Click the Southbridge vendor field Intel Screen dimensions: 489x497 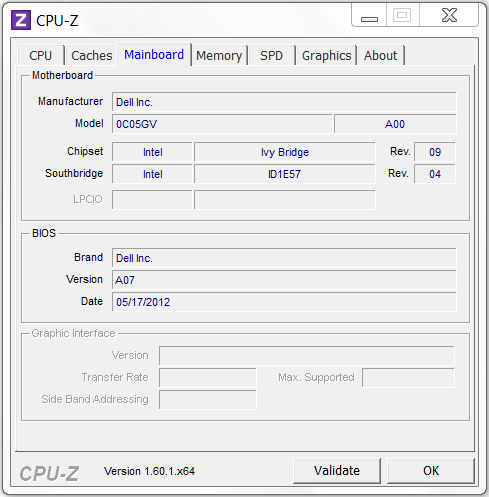152,174
